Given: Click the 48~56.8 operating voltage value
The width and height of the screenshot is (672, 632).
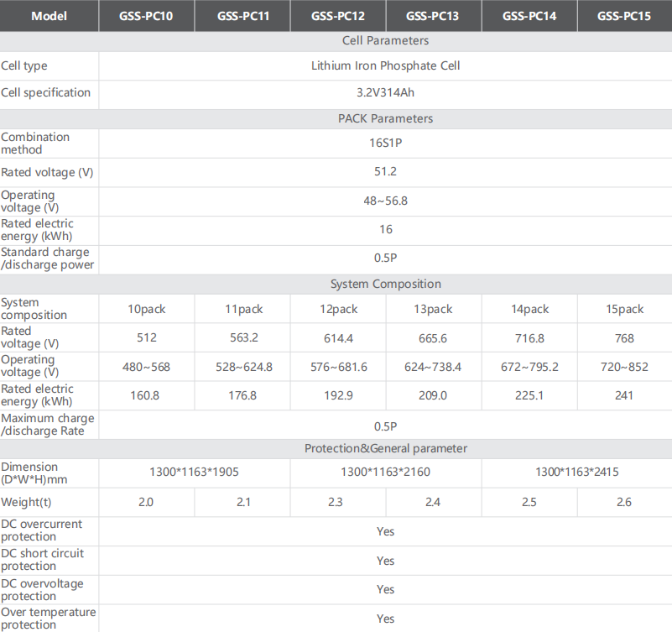Looking at the screenshot, I should [x=385, y=201].
